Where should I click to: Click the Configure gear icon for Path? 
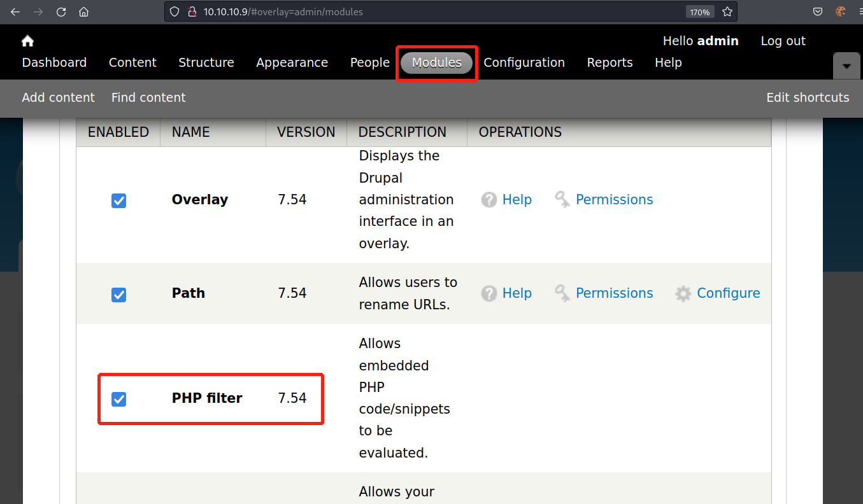pos(683,293)
